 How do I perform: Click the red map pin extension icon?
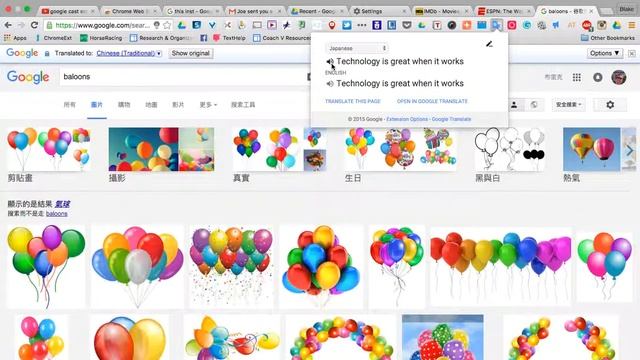point(332,25)
